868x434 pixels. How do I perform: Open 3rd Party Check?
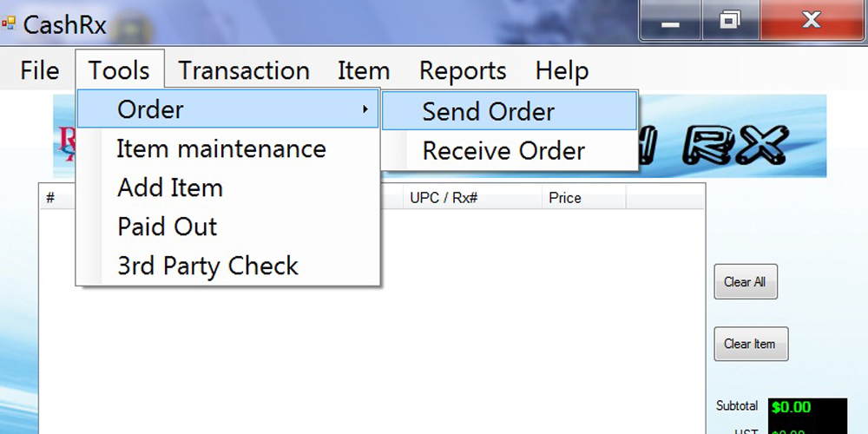tap(227, 266)
